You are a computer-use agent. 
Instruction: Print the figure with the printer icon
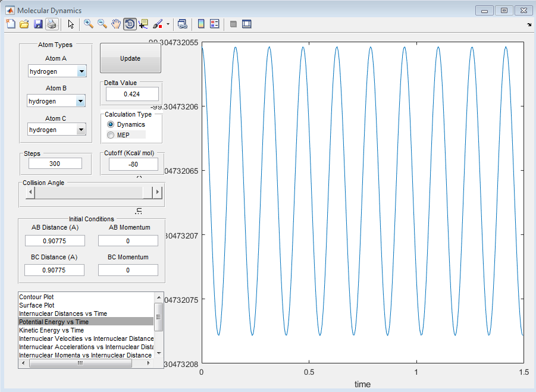[x=51, y=24]
